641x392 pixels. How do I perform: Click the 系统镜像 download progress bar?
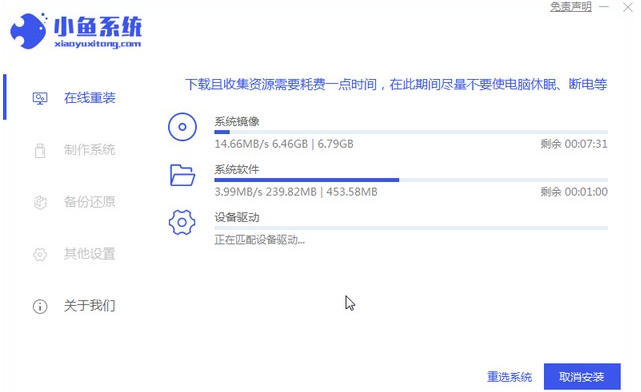(411, 132)
